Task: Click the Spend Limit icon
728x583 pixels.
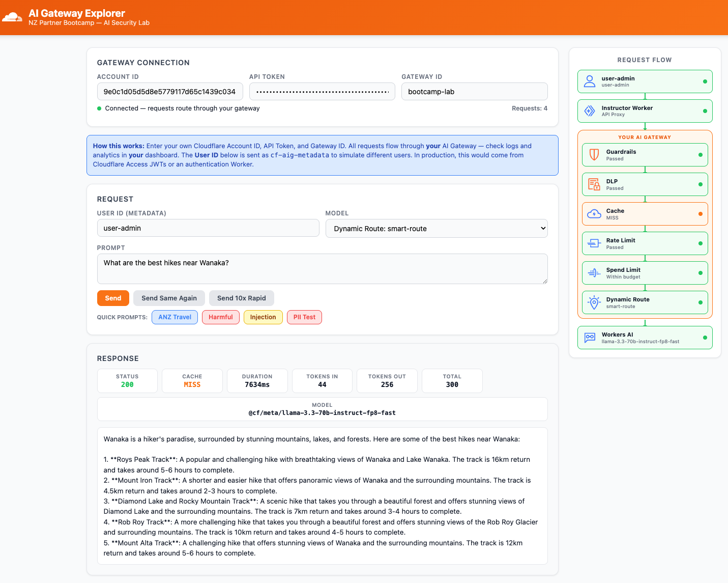Action: click(x=594, y=273)
